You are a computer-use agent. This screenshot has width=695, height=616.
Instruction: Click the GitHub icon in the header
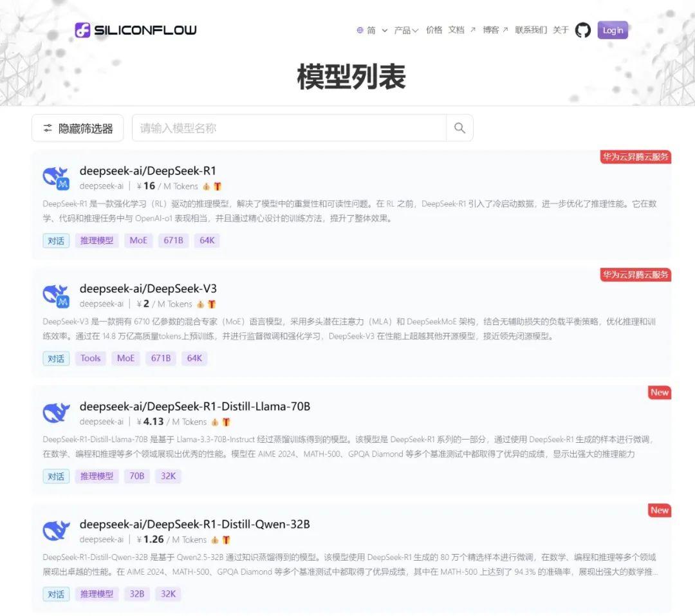click(x=582, y=30)
